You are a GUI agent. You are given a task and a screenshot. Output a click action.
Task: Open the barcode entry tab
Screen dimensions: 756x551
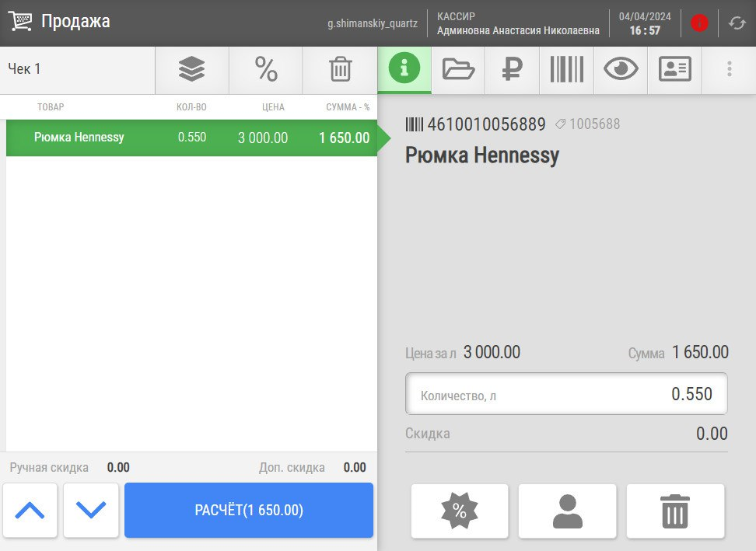566,69
